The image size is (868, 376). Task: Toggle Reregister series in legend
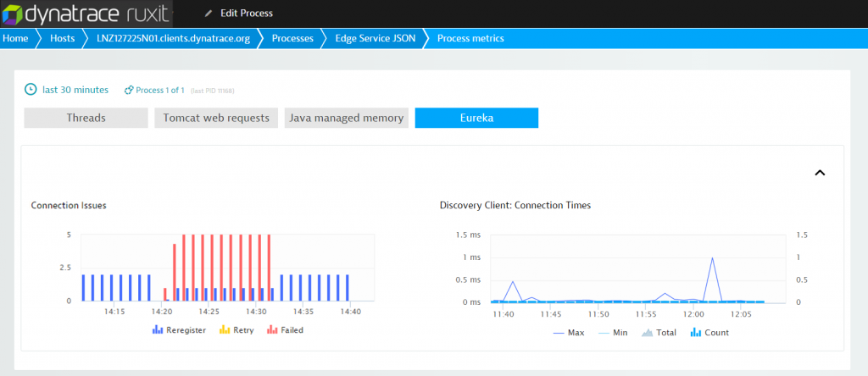pyautogui.click(x=180, y=330)
